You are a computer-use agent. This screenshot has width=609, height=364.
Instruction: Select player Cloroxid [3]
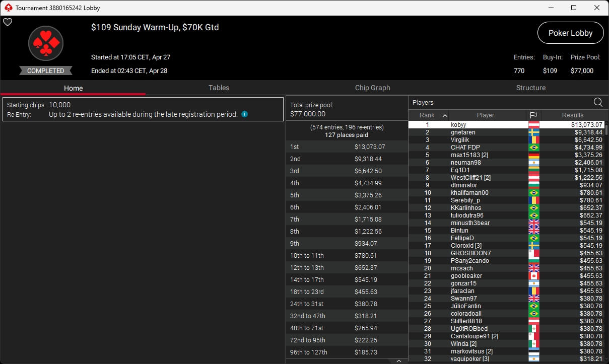[x=506, y=245]
